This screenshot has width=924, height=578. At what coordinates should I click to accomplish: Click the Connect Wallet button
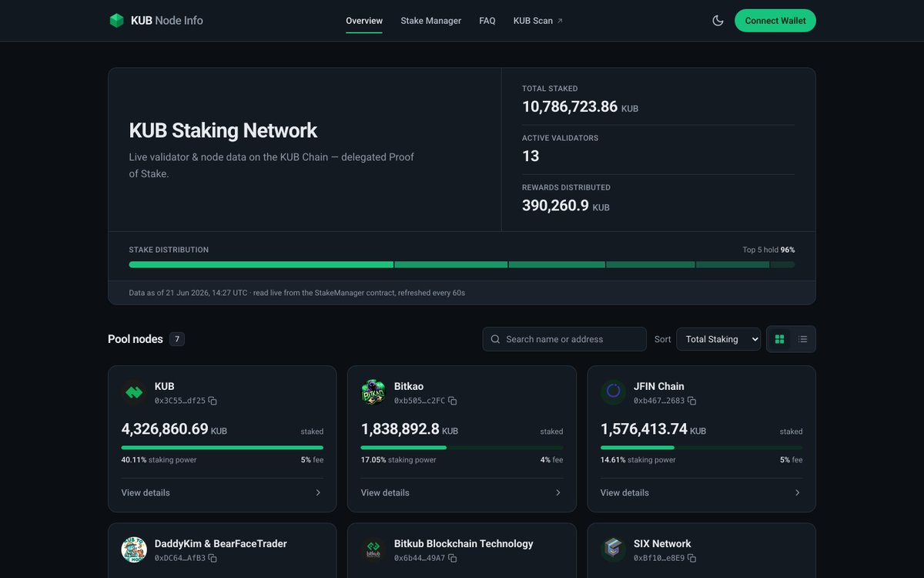click(x=775, y=21)
